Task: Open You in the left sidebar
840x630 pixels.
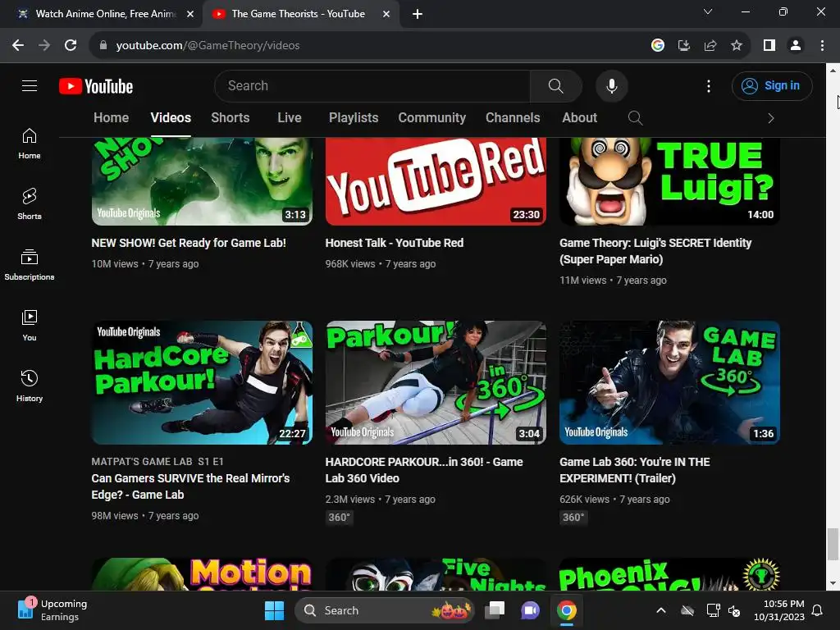Action: click(30, 325)
